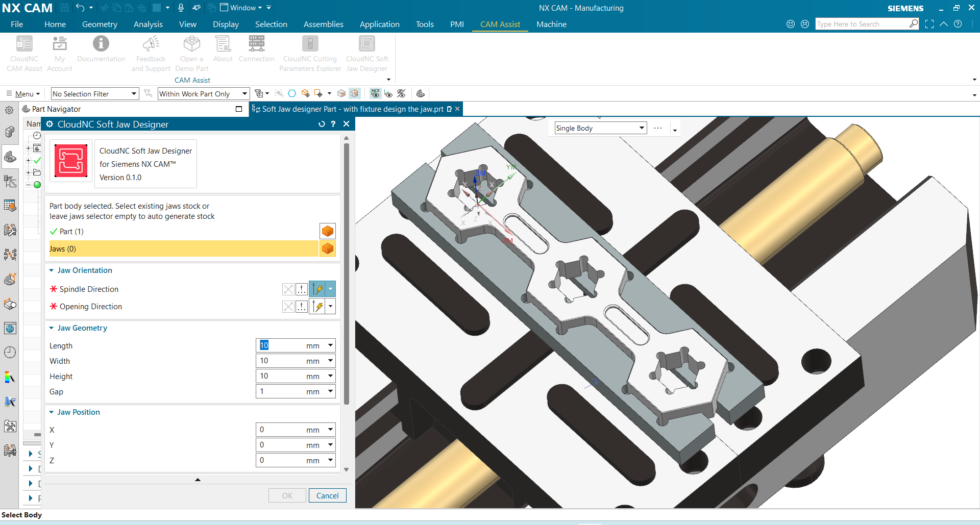Image resolution: width=980 pixels, height=525 pixels.
Task: Open My Account in the ribbon
Action: tap(60, 53)
